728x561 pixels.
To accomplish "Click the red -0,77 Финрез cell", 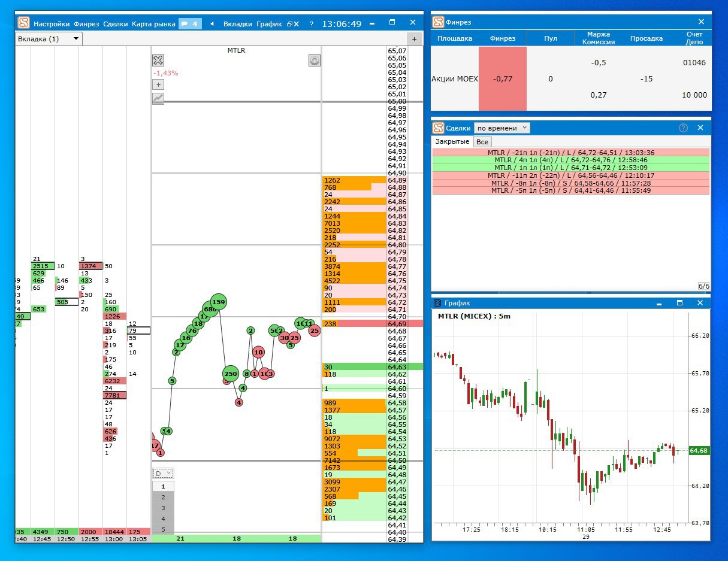I will (x=503, y=78).
